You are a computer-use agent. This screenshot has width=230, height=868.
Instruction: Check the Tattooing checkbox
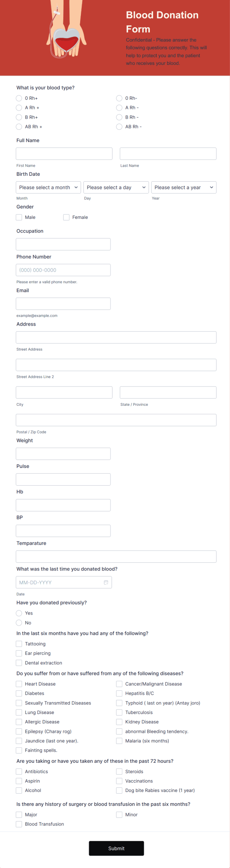point(19,643)
